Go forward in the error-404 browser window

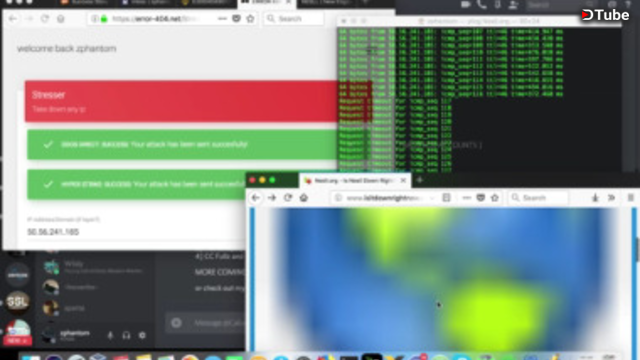coord(29,19)
